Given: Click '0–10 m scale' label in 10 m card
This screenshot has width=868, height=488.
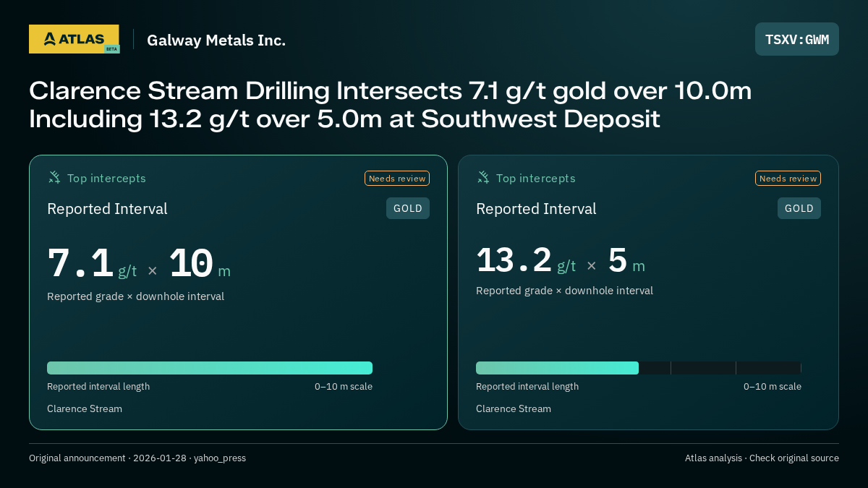Looking at the screenshot, I should 344,386.
